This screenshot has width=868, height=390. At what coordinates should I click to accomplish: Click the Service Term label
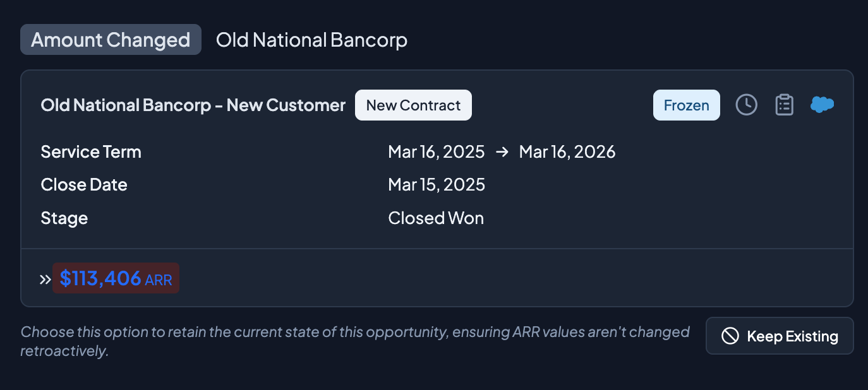(x=91, y=152)
